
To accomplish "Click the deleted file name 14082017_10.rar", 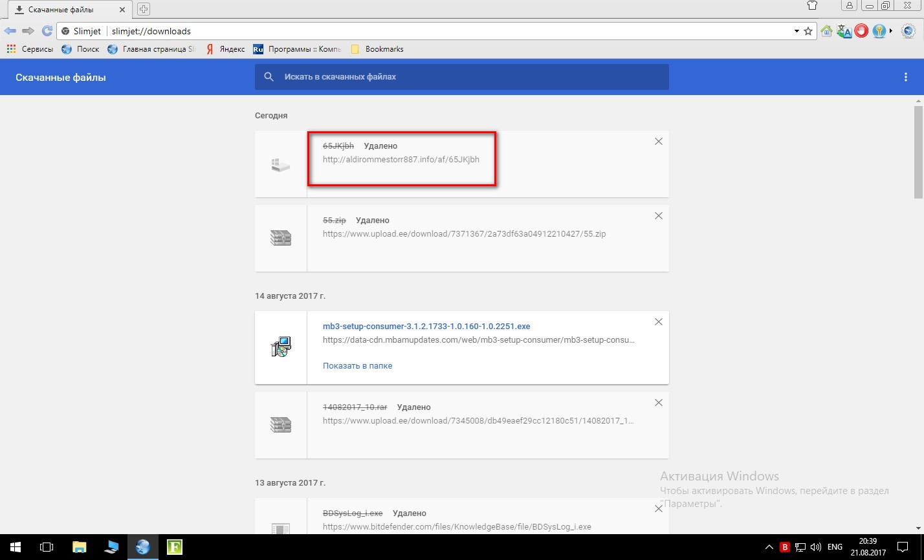I will click(355, 407).
